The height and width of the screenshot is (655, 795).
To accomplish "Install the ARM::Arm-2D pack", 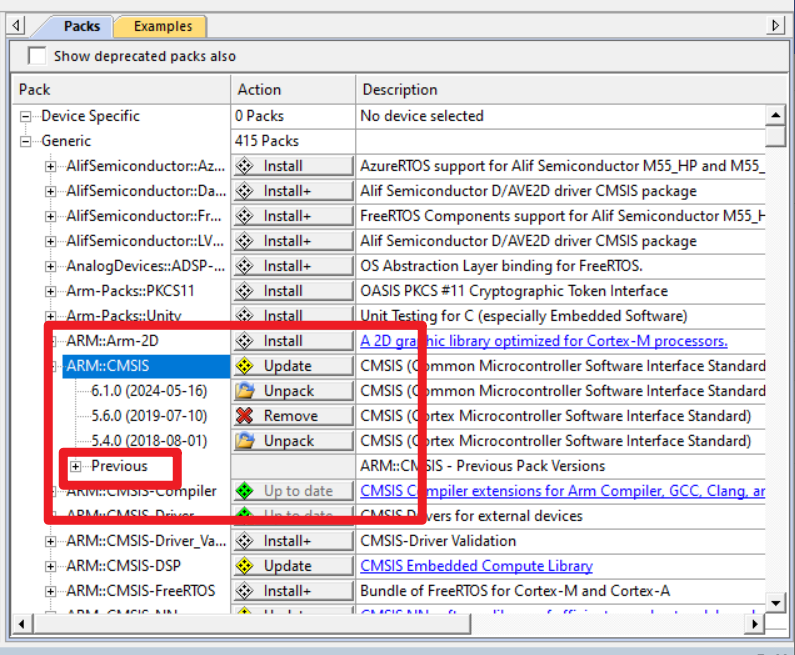I will pyautogui.click(x=293, y=341).
